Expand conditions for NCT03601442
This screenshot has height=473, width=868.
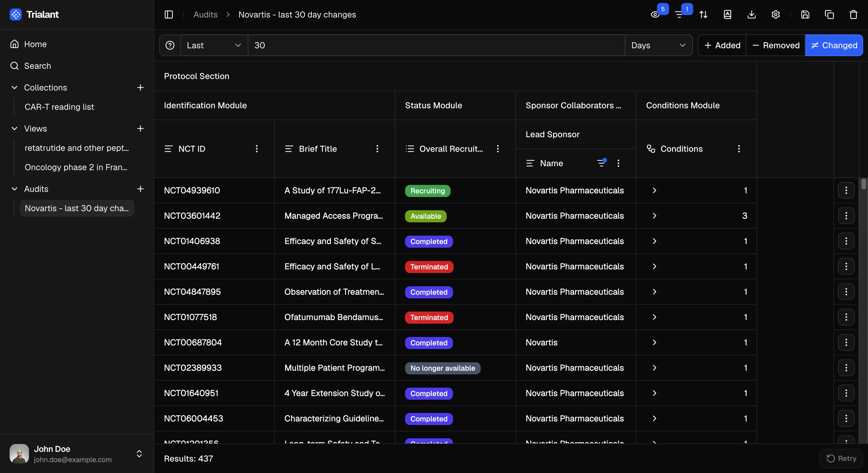tap(654, 216)
